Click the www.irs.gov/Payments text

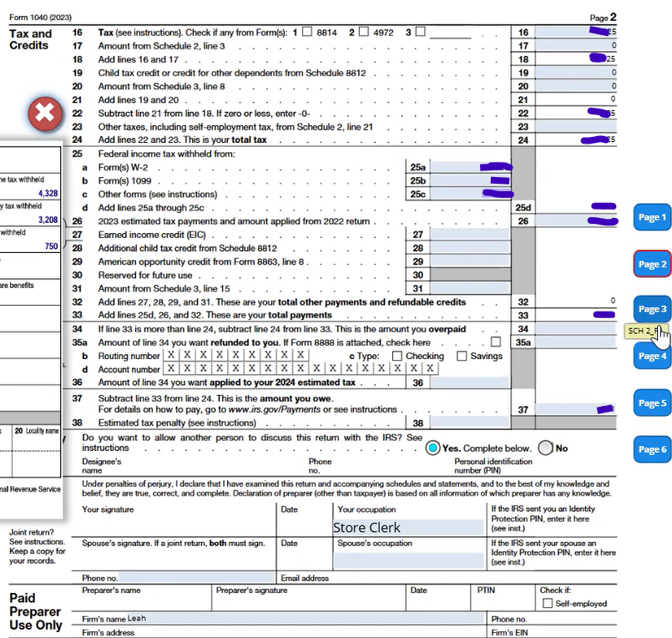click(275, 409)
